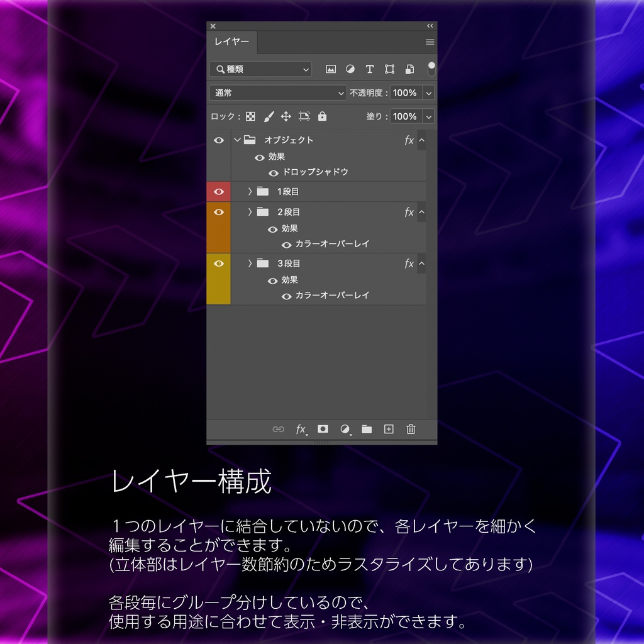Image resolution: width=644 pixels, height=644 pixels.
Task: Open the blend mode 通常 dropdown
Action: click(x=277, y=92)
